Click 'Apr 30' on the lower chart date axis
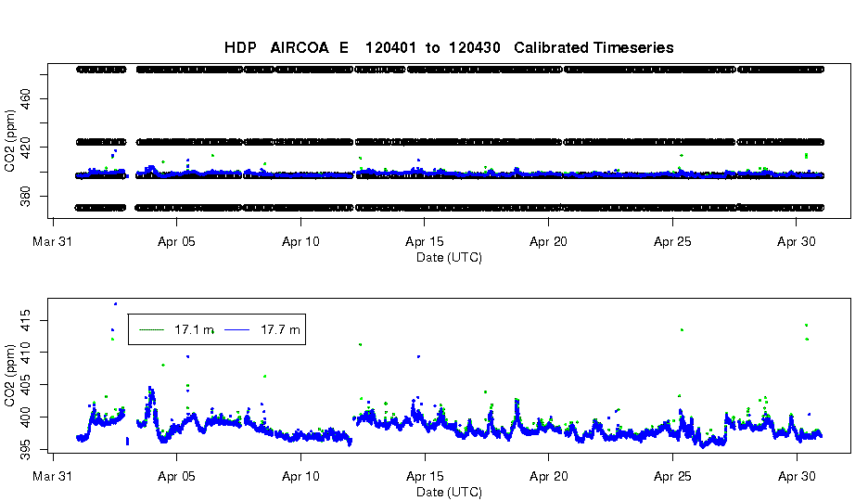Screen dimensions: 868x501 coord(797,476)
